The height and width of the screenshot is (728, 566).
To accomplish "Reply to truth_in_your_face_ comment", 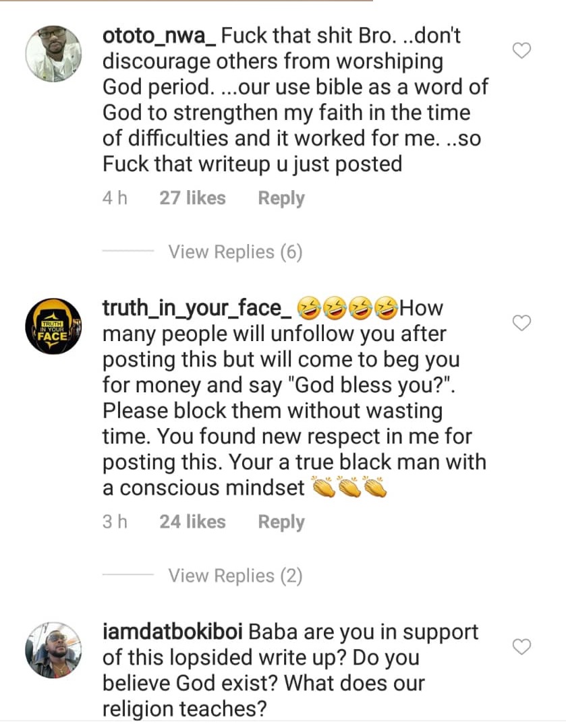I will coord(281,522).
